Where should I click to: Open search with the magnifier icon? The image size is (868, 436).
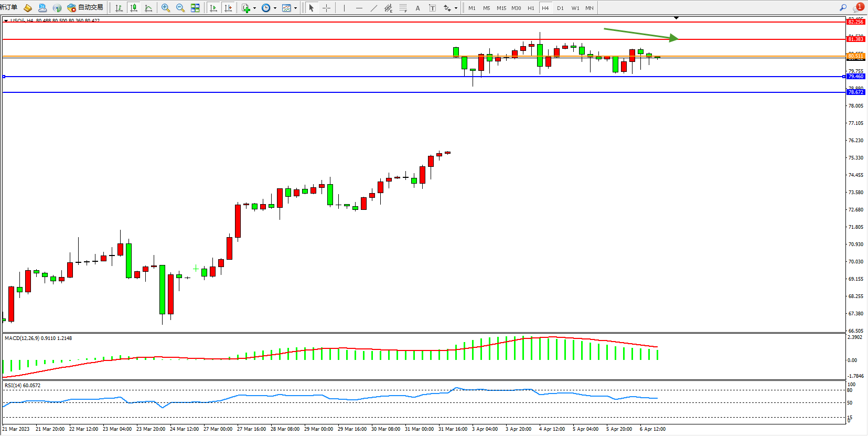(843, 8)
